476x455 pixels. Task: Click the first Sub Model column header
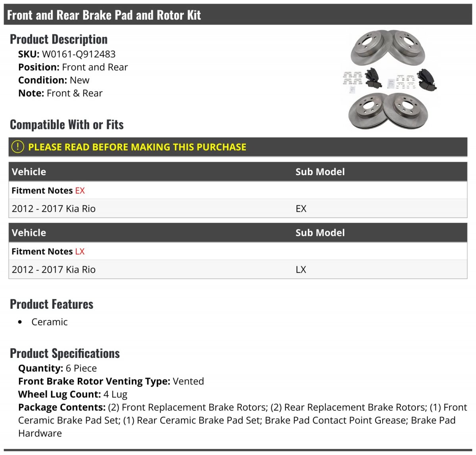[320, 172]
